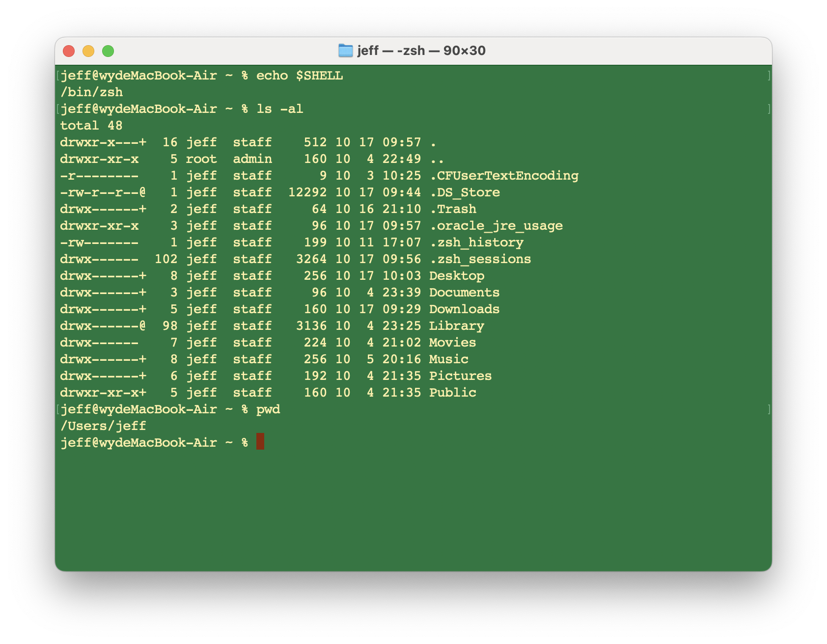Click the 'Downloads' directory name
Screen dimensions: 827x644
coord(465,309)
